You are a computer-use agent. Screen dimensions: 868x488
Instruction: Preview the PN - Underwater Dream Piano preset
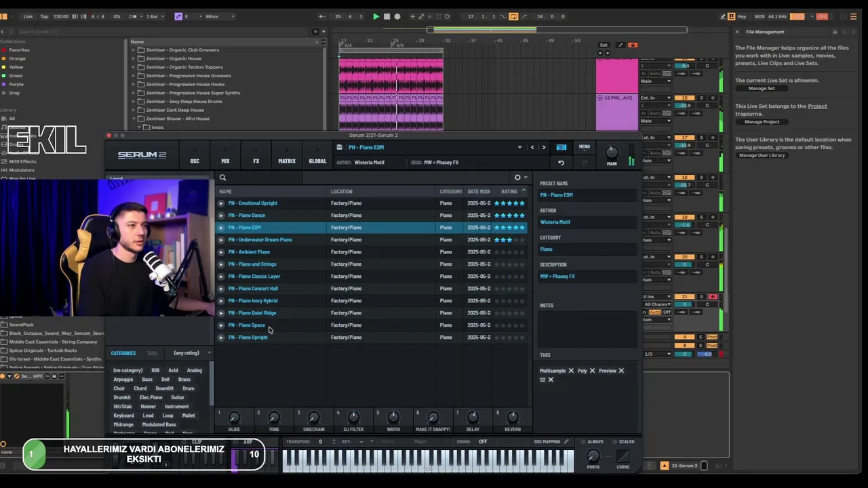(221, 240)
